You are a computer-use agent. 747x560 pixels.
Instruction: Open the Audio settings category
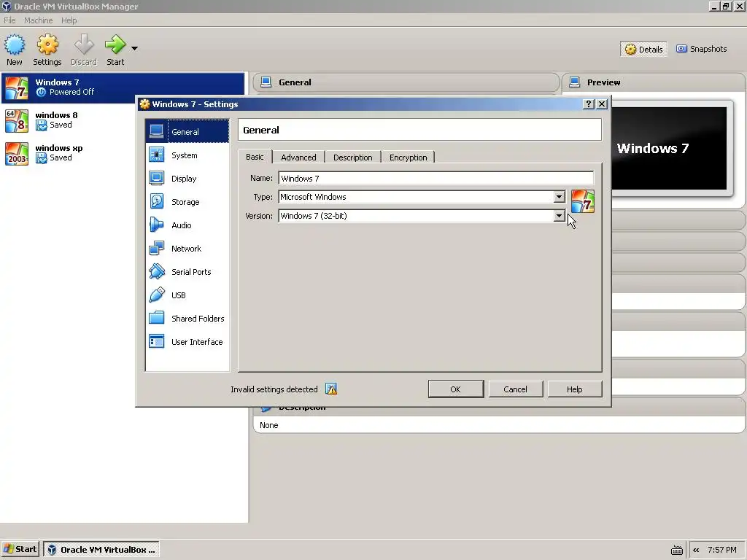tap(187, 225)
